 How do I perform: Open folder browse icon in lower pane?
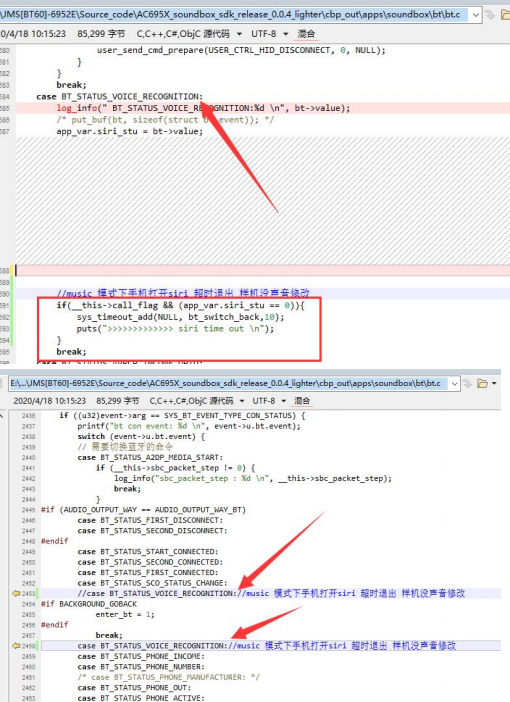click(482, 383)
